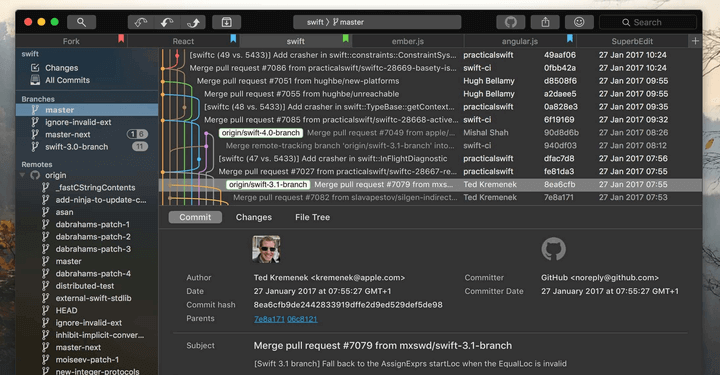Select commit 49aaf06 by practicalswift
This screenshot has height=375, width=720.
[430, 55]
